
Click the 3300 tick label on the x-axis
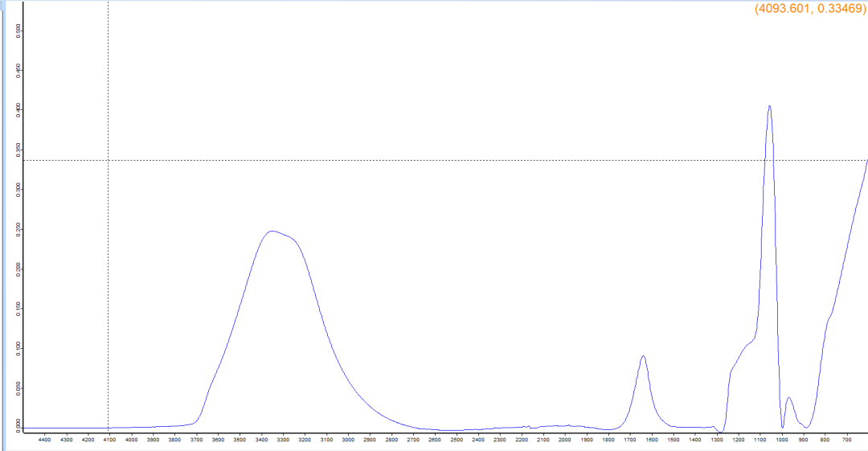click(x=283, y=440)
